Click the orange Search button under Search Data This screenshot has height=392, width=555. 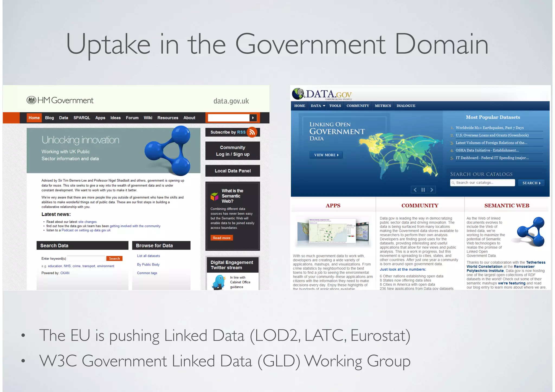(114, 258)
